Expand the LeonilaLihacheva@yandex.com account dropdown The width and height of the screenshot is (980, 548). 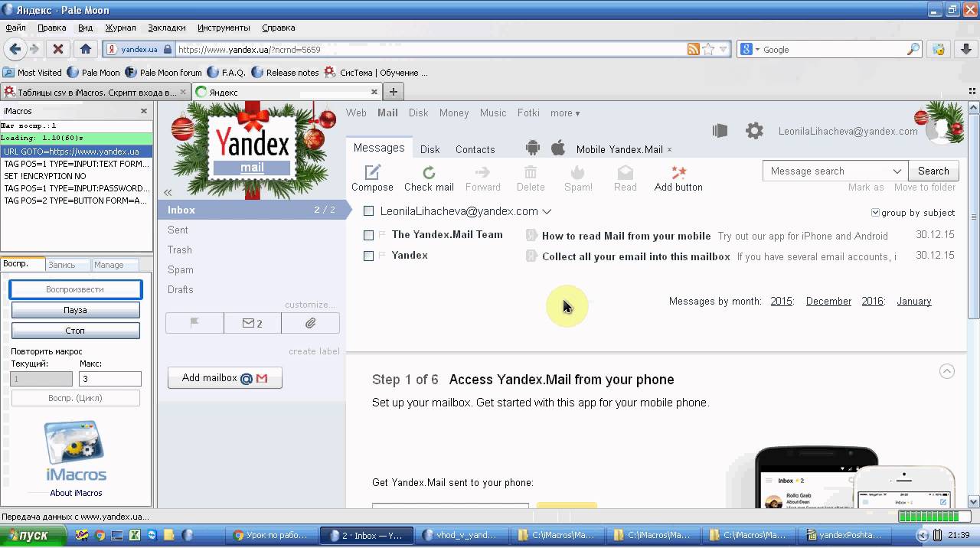coord(547,211)
